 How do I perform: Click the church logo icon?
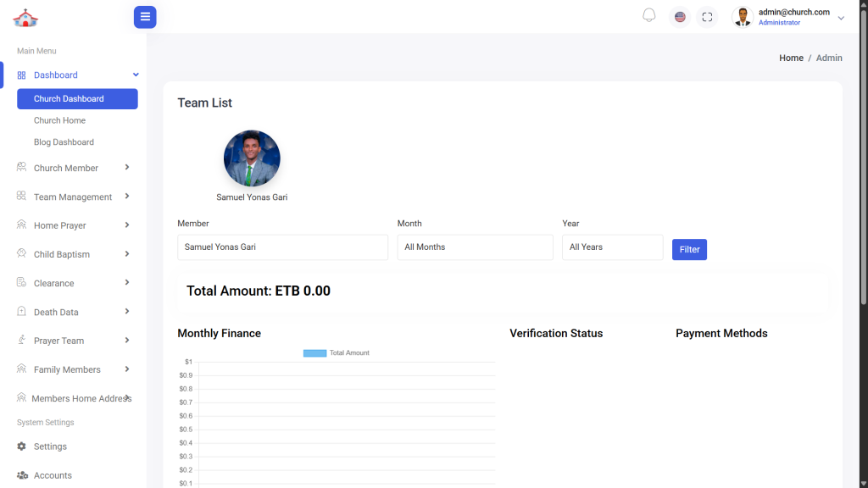tap(25, 18)
